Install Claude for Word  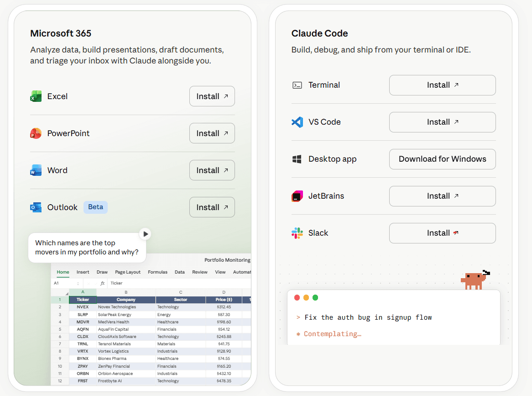pyautogui.click(x=212, y=170)
